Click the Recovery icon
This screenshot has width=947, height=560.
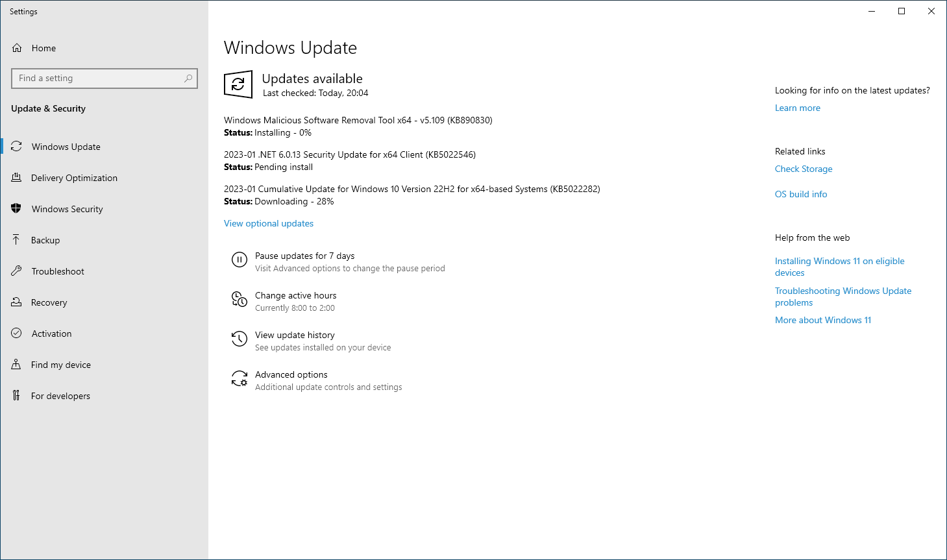17,302
